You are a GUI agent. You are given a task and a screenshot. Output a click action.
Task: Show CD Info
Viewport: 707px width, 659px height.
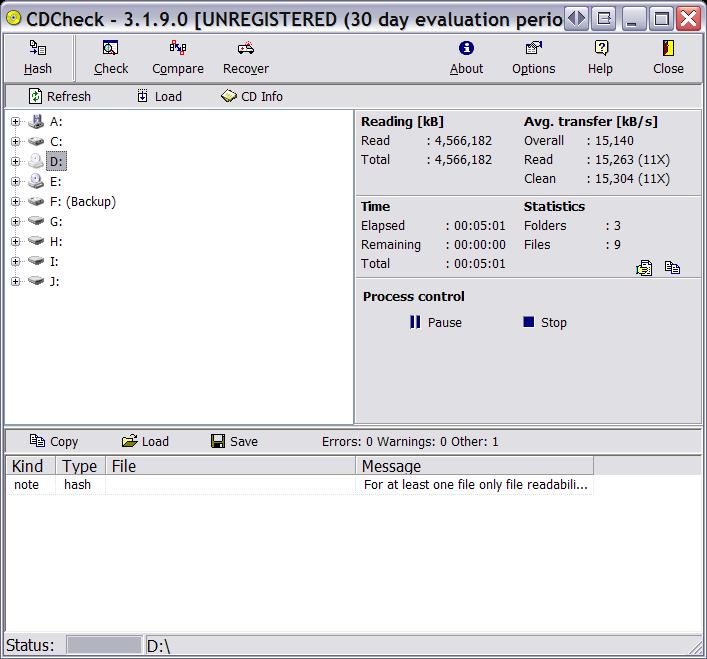tap(252, 96)
